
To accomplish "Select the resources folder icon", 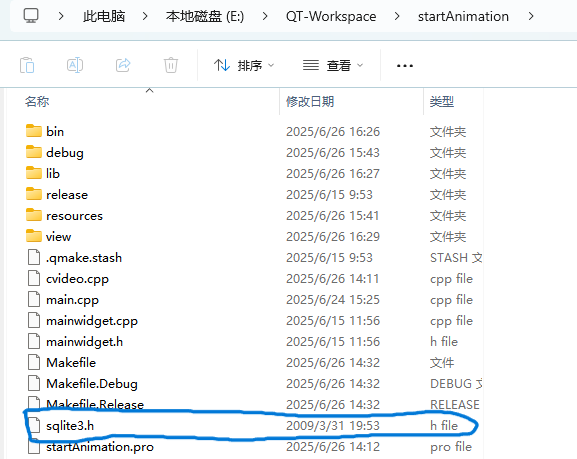I will coord(34,215).
